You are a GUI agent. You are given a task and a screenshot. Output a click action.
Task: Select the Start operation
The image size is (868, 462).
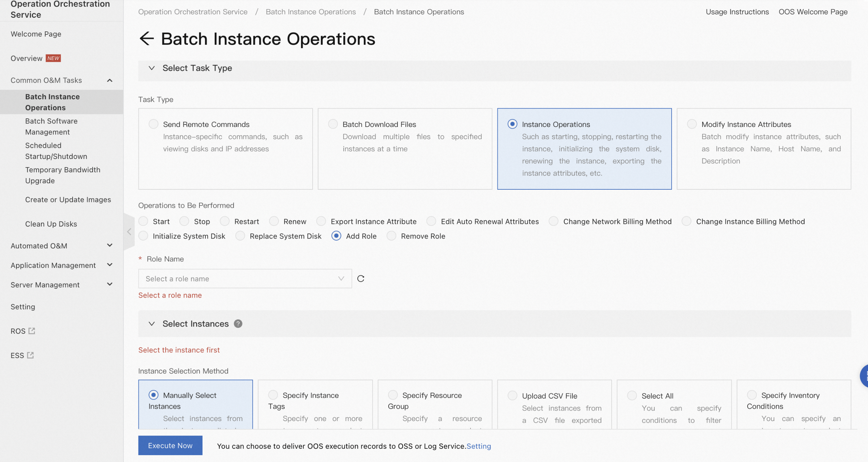143,221
